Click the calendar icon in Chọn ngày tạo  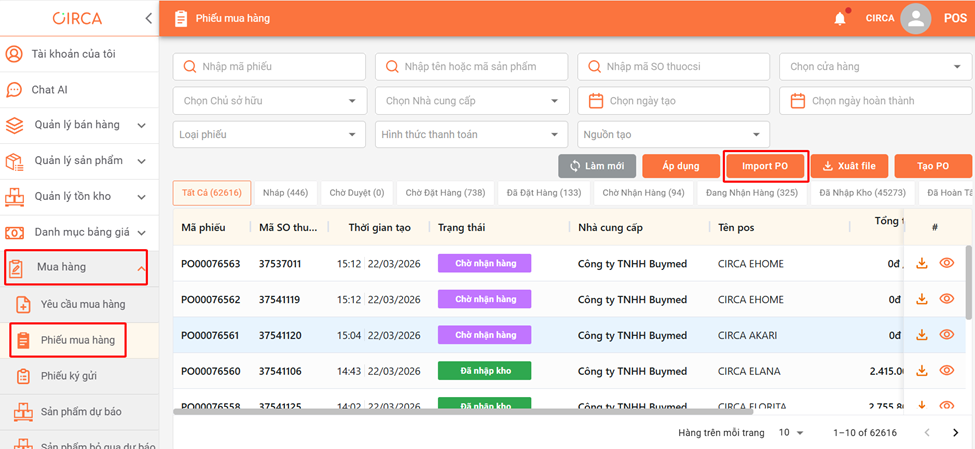point(596,101)
